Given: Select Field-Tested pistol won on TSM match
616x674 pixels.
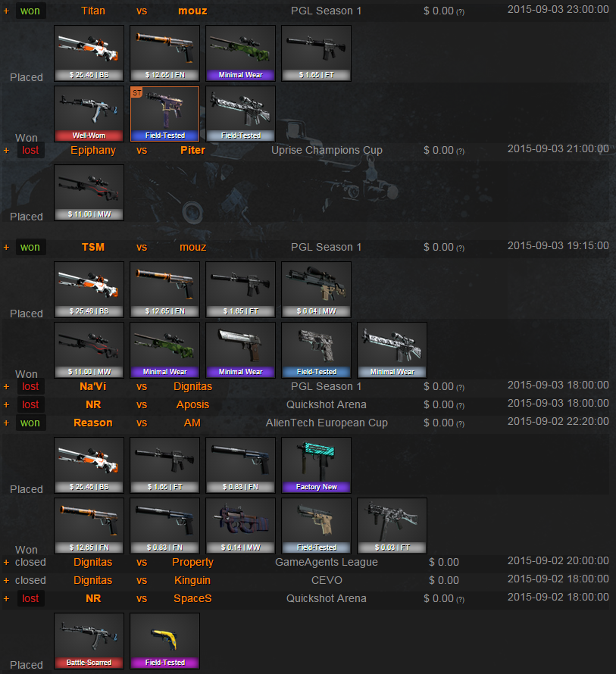Looking at the screenshot, I should tap(316, 351).
